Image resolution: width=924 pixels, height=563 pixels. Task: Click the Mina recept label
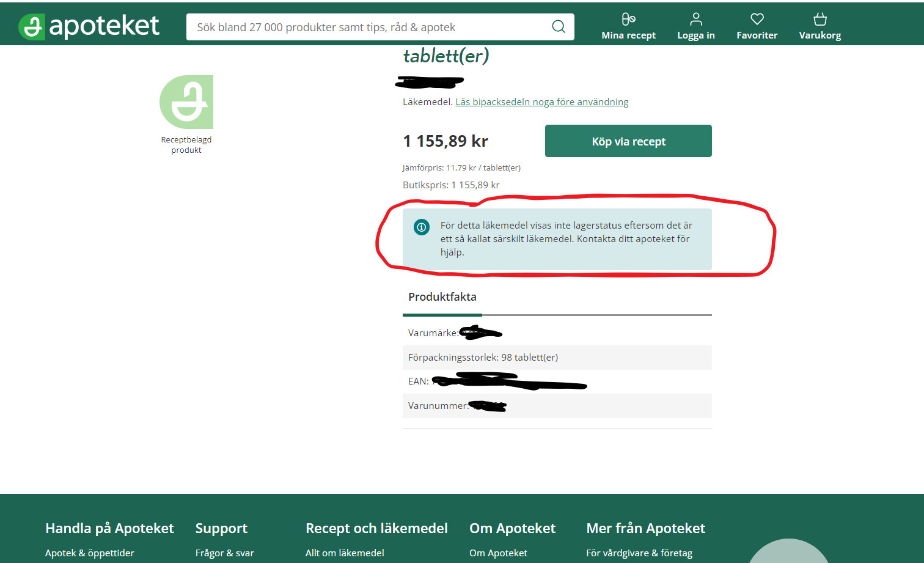pyautogui.click(x=628, y=35)
